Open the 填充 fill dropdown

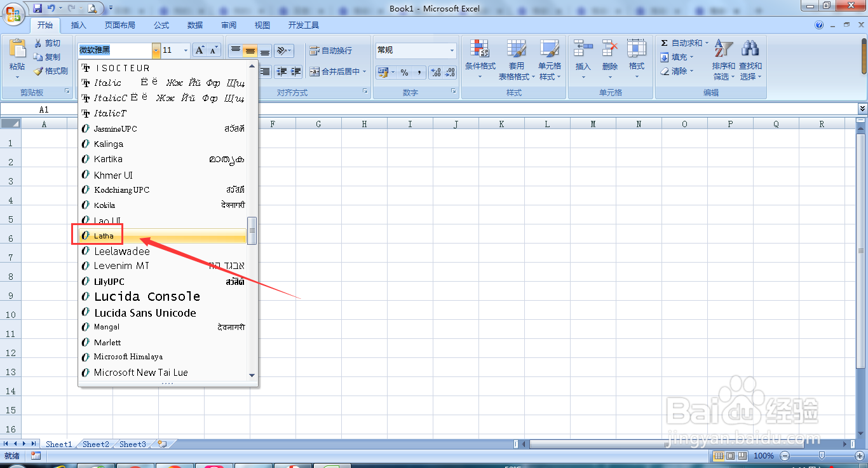(677, 57)
